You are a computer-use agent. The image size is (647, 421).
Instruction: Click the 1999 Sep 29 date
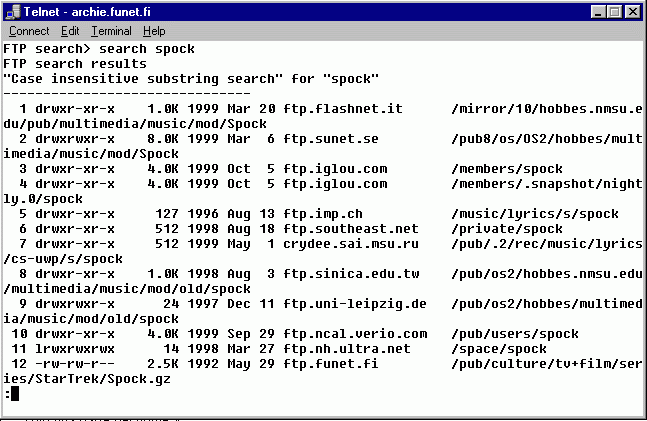(x=231, y=333)
